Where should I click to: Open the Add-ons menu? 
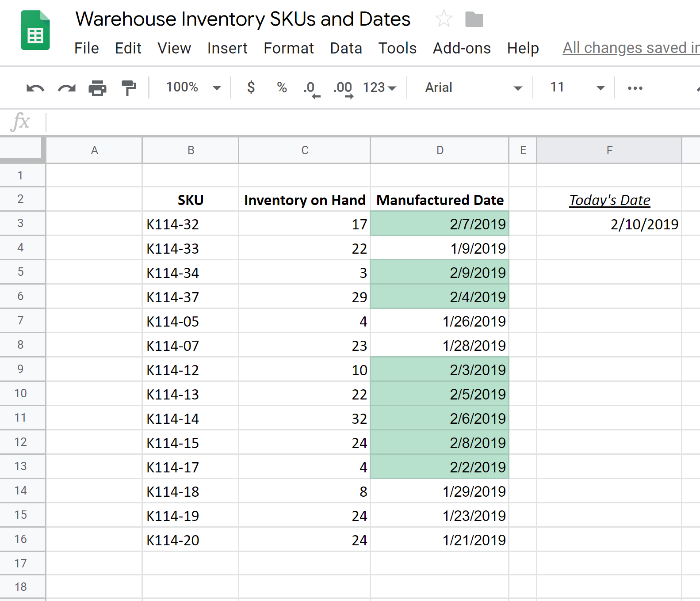pos(462,48)
